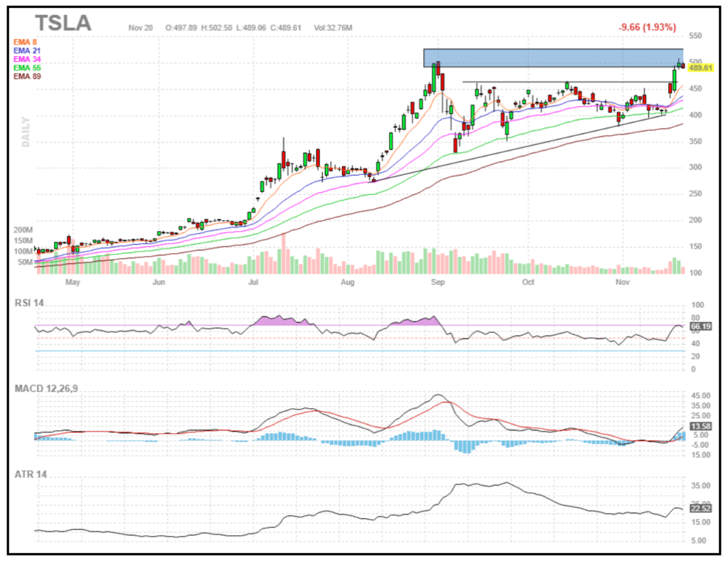Viewport: 728px width, 561px height.
Task: Click the 45.00 MACD axis label
Action: 700,395
